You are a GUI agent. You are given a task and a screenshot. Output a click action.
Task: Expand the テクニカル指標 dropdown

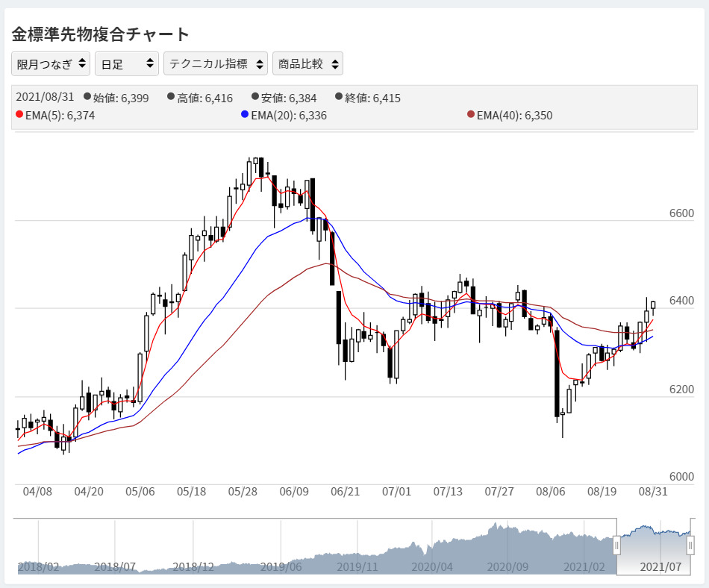(x=215, y=64)
